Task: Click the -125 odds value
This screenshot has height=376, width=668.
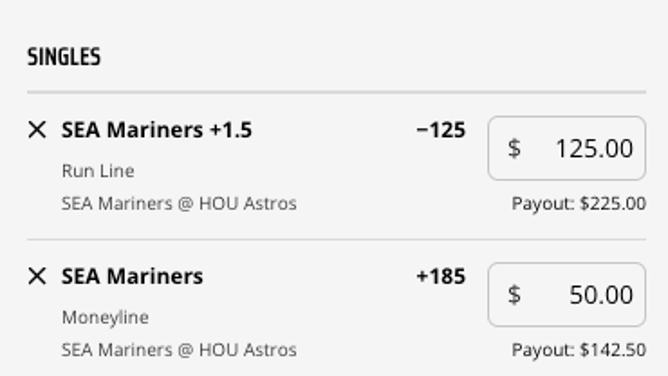Action: pos(441,130)
